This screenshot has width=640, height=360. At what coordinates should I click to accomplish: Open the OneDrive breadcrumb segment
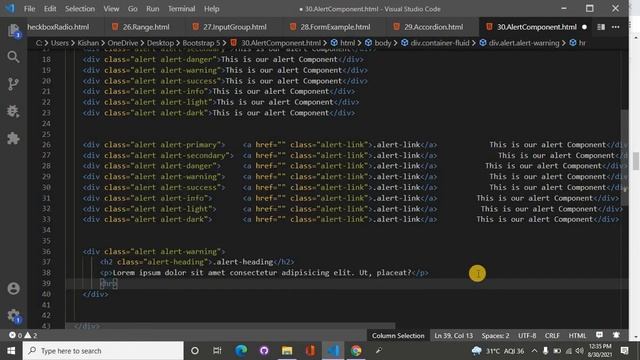tap(123, 43)
